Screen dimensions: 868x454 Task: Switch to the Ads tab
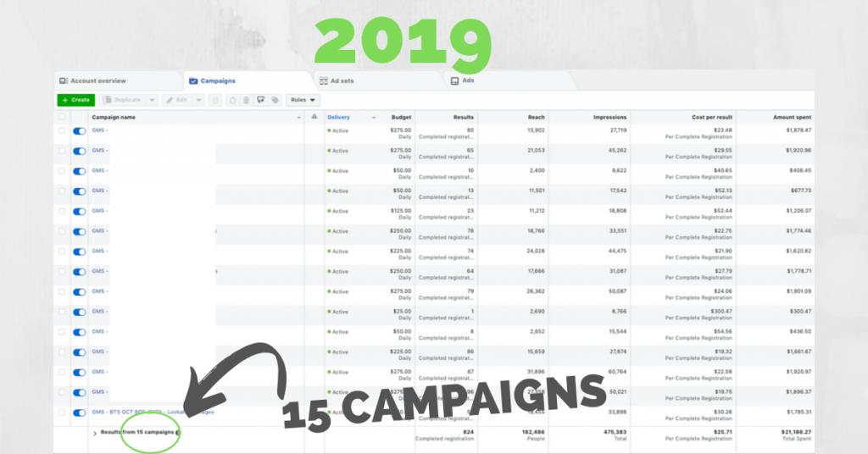coord(467,81)
